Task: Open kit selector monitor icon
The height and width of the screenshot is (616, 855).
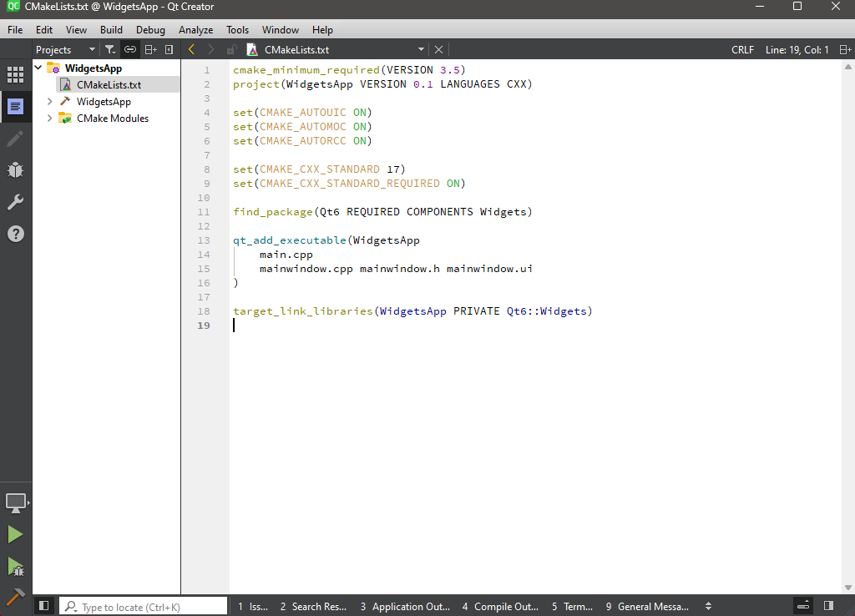Action: pos(15,502)
